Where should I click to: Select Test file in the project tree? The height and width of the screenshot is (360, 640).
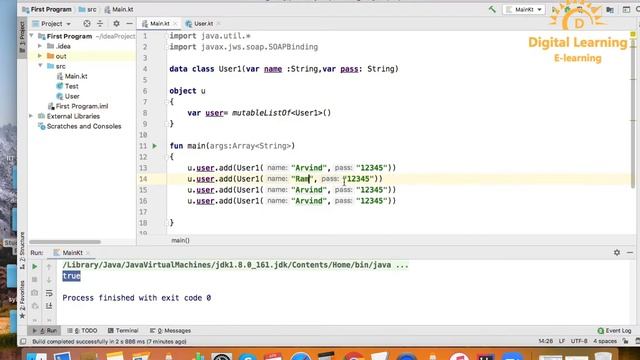click(68, 86)
